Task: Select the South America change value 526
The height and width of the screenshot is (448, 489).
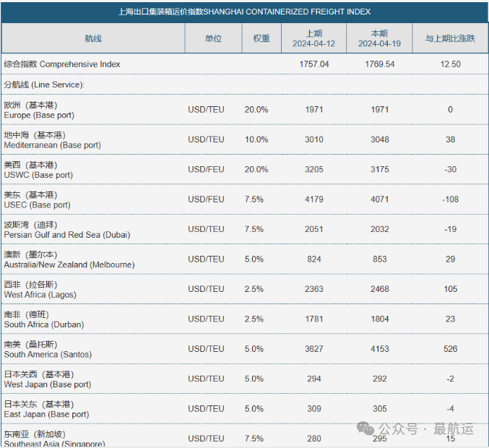Action: click(450, 349)
